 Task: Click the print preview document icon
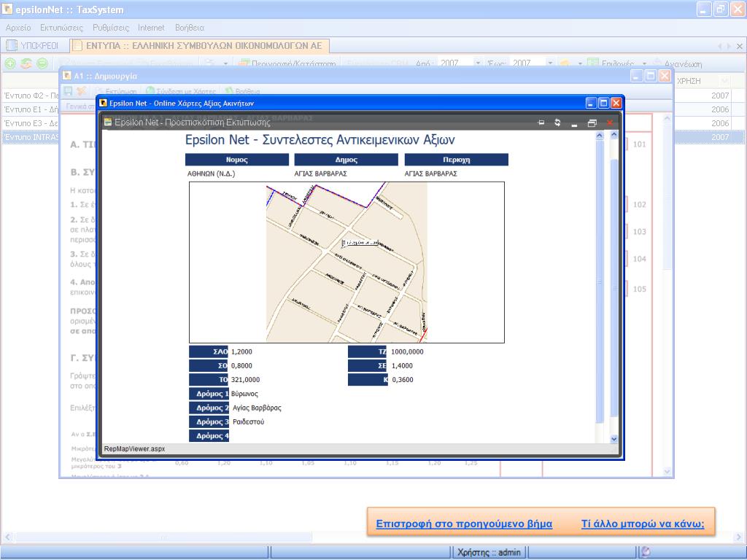coord(108,122)
